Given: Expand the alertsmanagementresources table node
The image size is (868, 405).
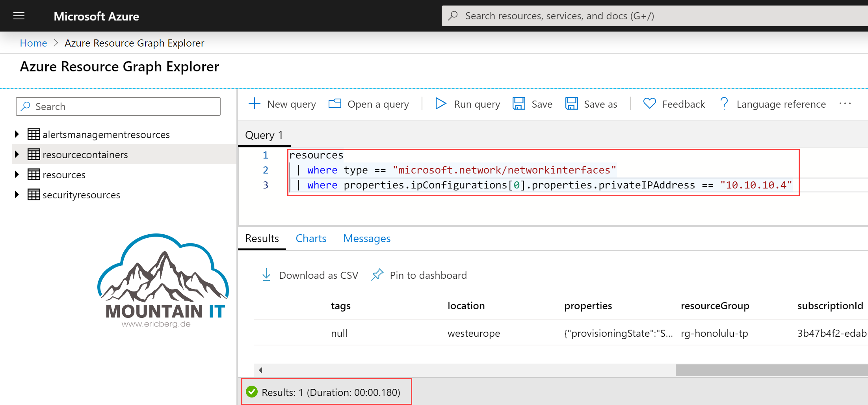Looking at the screenshot, I should click(x=17, y=134).
